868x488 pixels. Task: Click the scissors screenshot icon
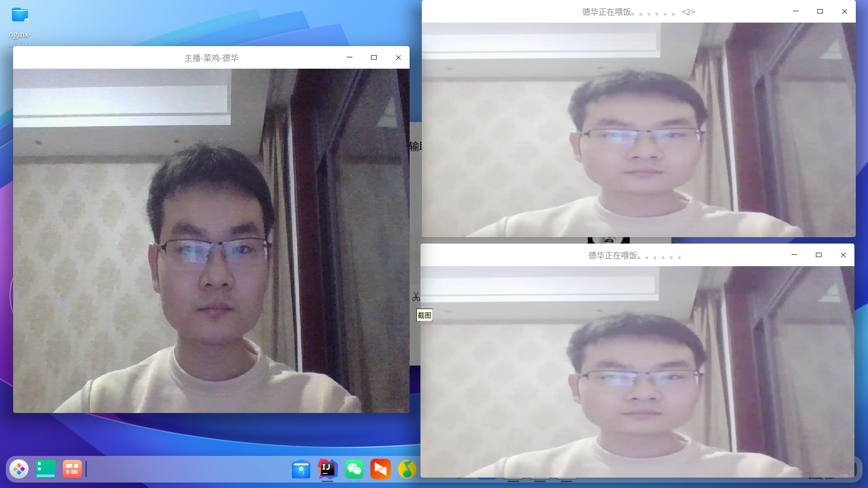[416, 297]
